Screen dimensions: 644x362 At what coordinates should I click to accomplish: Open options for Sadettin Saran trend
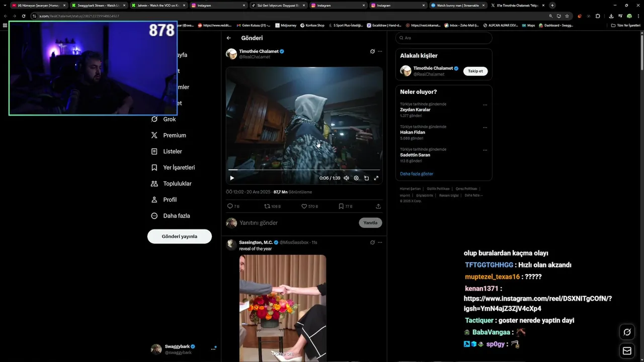click(x=485, y=150)
